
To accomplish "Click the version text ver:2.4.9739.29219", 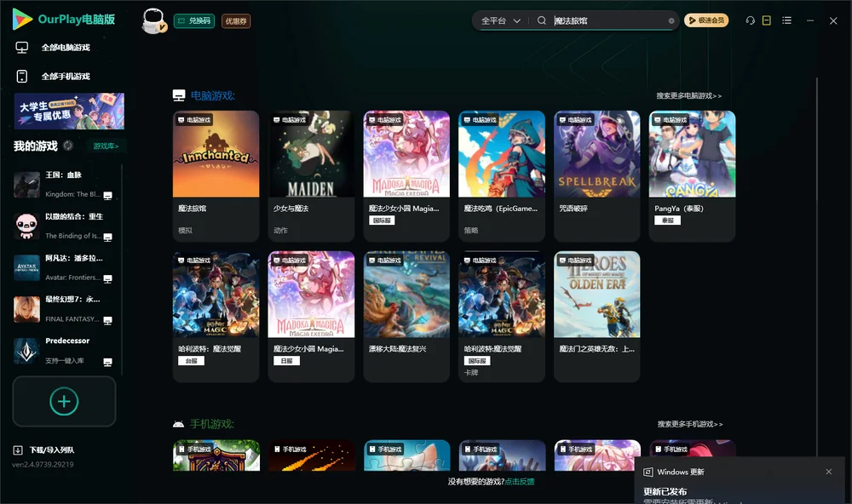I will click(x=43, y=464).
